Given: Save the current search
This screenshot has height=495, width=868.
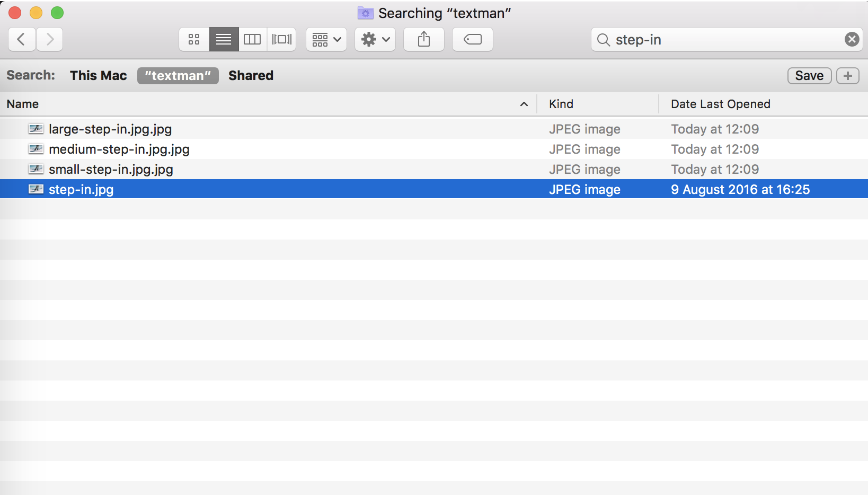Looking at the screenshot, I should [x=809, y=76].
